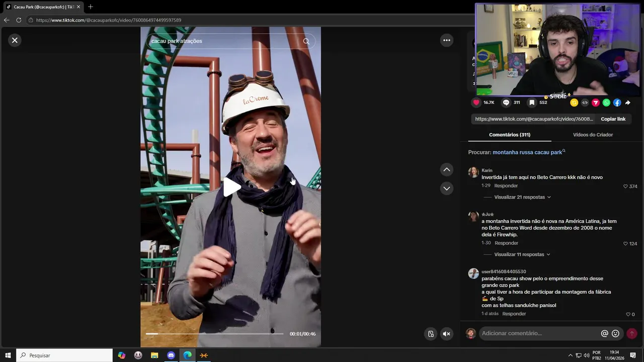The width and height of the screenshot is (644, 362).
Task: Close the TikTok video viewer with X
Action: click(15, 40)
